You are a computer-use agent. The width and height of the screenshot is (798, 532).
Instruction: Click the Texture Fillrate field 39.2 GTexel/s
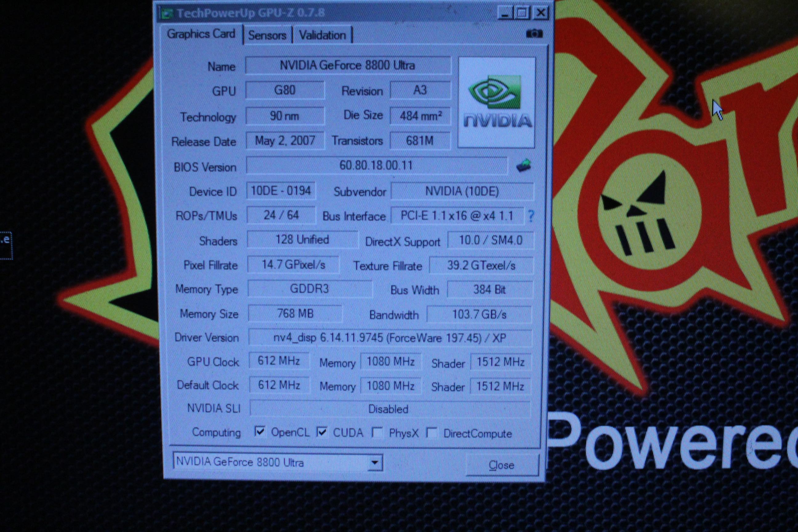pos(481,265)
